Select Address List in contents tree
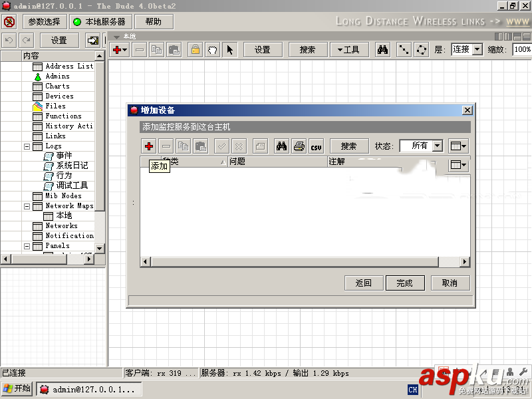This screenshot has width=532, height=399. [63, 66]
